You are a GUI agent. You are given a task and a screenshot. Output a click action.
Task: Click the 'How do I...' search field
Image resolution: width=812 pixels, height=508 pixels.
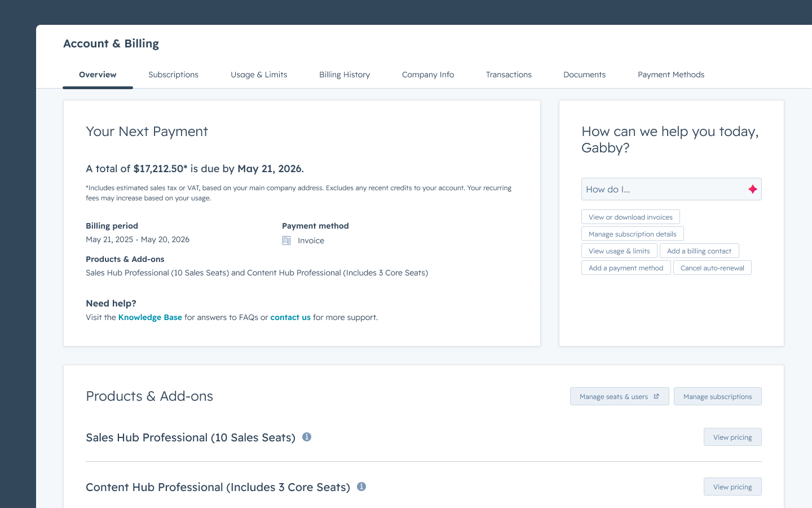tap(671, 189)
